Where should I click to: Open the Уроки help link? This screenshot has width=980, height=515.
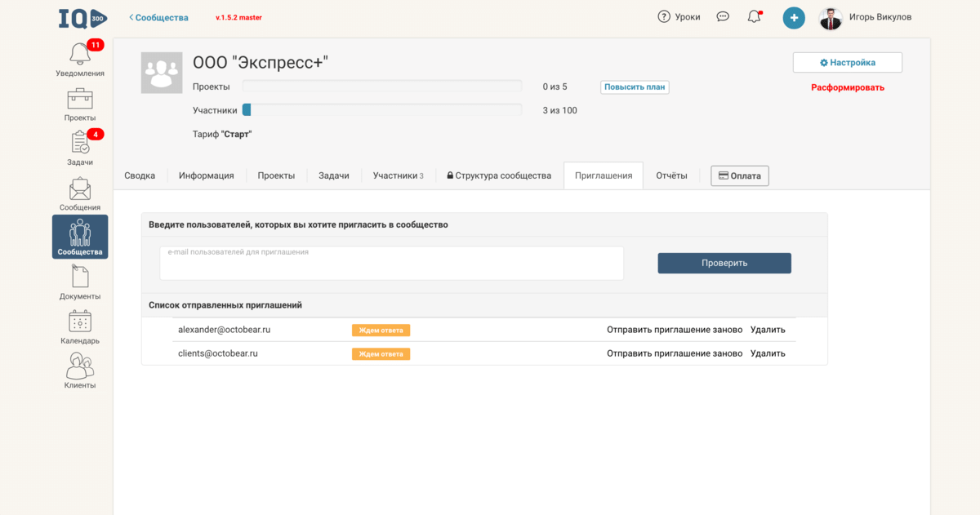point(679,17)
